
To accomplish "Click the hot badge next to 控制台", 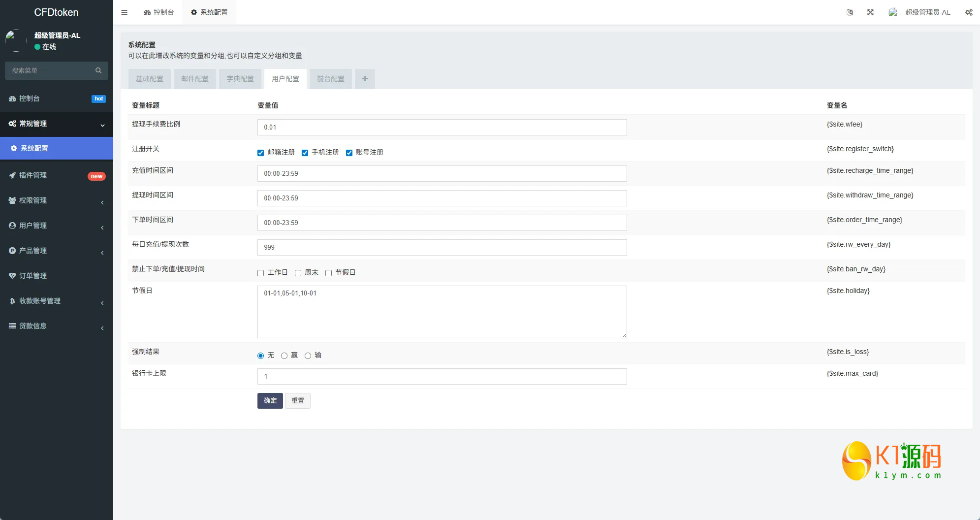I will pyautogui.click(x=98, y=99).
